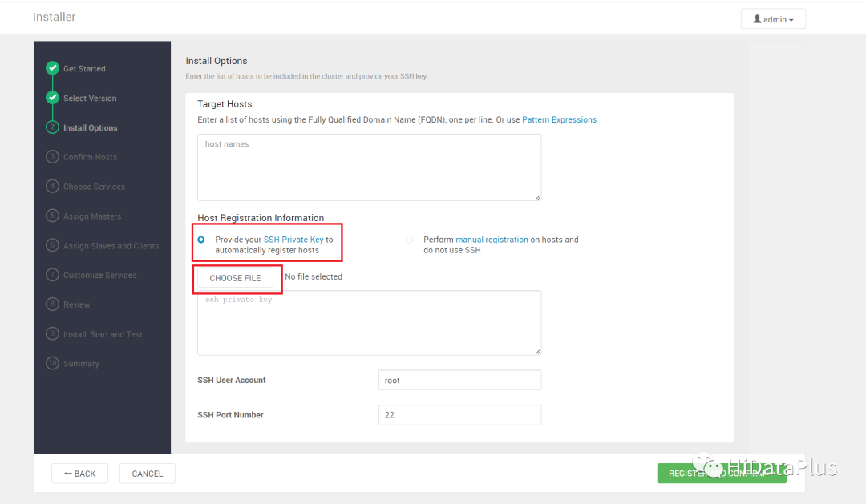Click the CANCEL button
The height and width of the screenshot is (504, 866).
148,474
